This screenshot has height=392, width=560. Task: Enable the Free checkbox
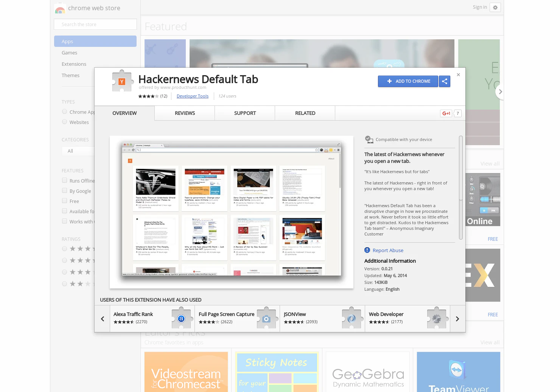coord(65,201)
